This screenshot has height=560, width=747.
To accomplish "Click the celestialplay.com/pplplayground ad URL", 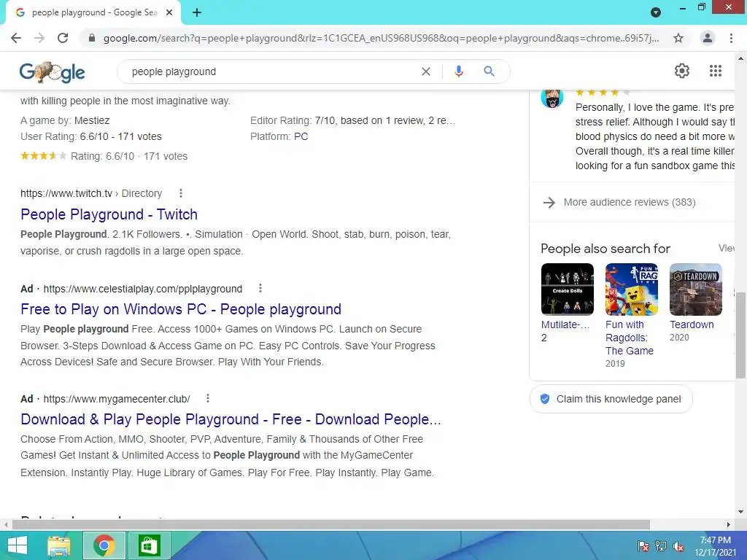I will [x=143, y=289].
